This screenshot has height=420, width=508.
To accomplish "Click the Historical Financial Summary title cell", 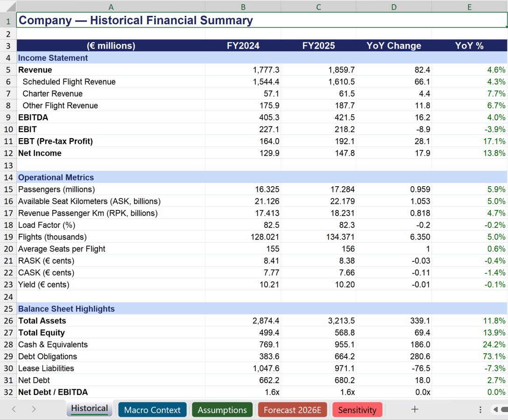I will coord(135,21).
